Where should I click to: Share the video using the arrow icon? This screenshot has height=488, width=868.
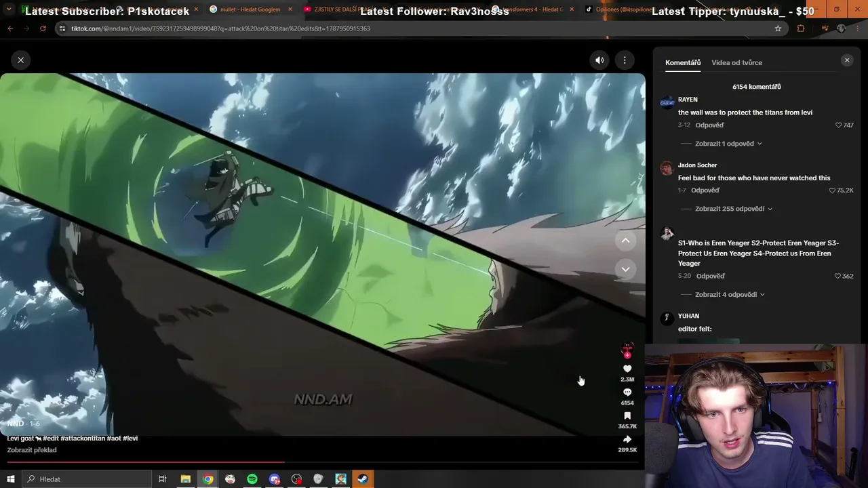point(627,439)
